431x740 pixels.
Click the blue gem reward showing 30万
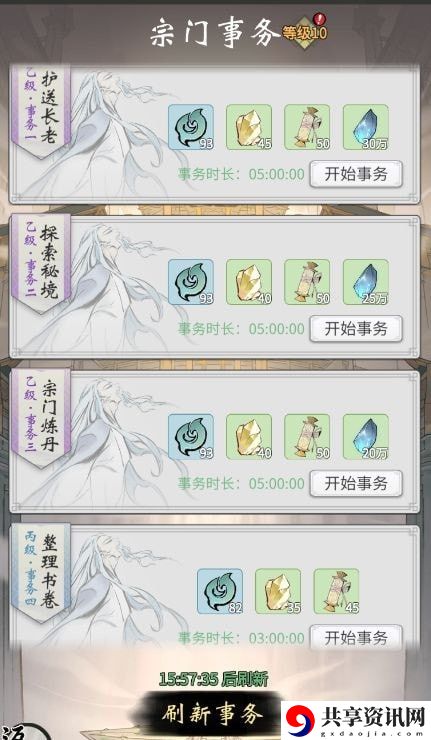[366, 127]
